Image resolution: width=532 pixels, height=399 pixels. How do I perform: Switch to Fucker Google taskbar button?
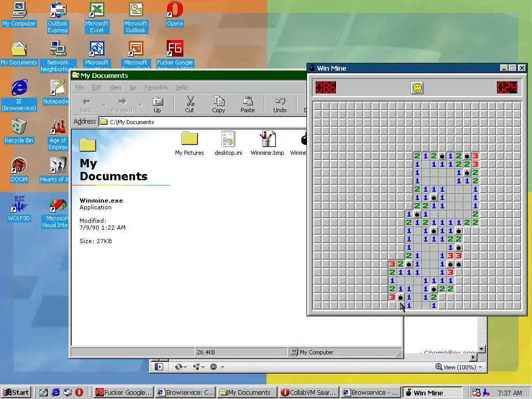123,393
